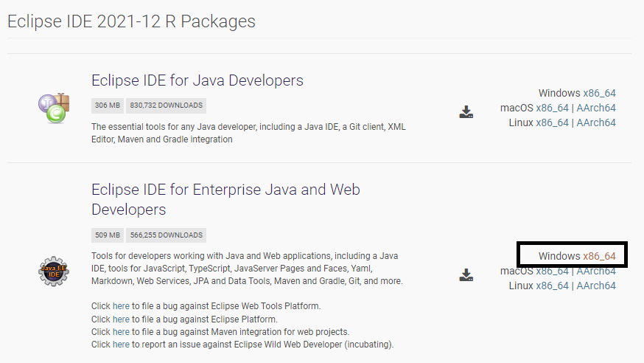The image size is (644, 363).
Task: Download macOS x86_64 for Enterprise Java package
Action: (552, 272)
